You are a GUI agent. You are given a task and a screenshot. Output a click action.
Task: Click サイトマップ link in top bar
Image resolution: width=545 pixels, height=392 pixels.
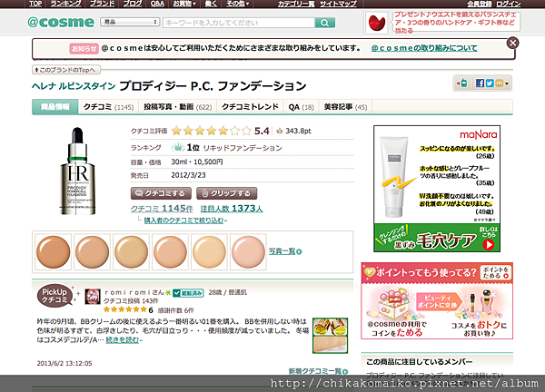tap(338, 4)
